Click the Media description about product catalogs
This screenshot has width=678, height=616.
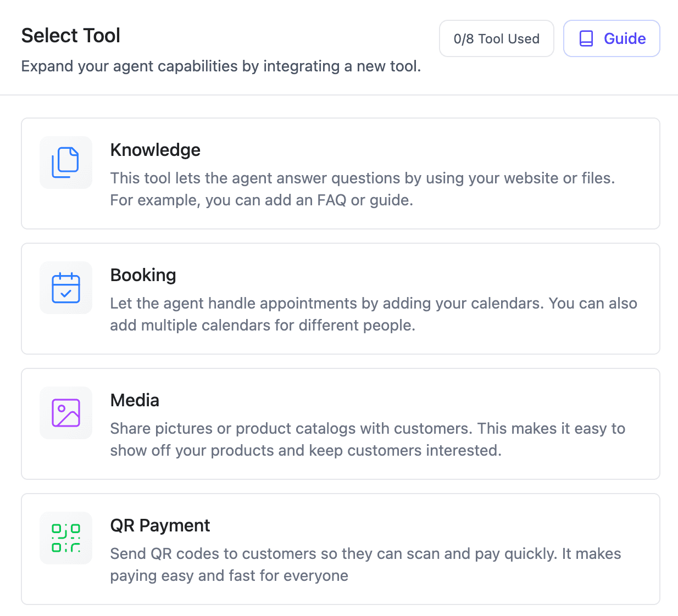(367, 440)
